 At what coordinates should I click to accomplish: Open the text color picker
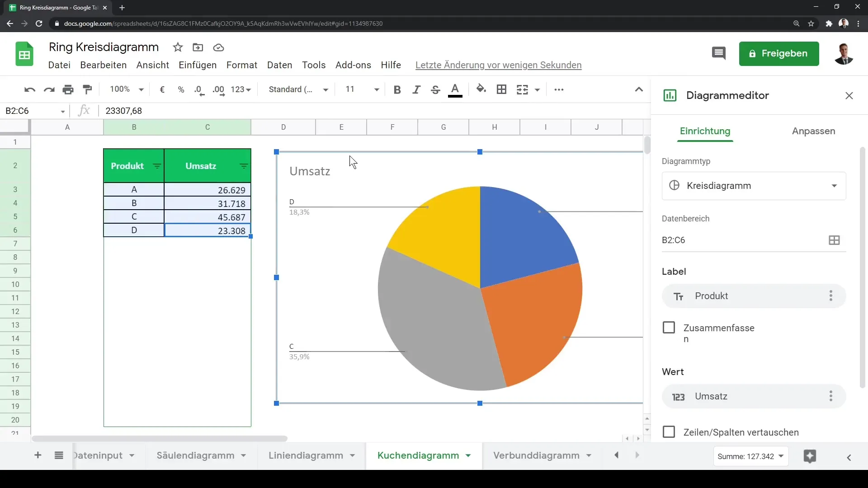click(x=455, y=90)
